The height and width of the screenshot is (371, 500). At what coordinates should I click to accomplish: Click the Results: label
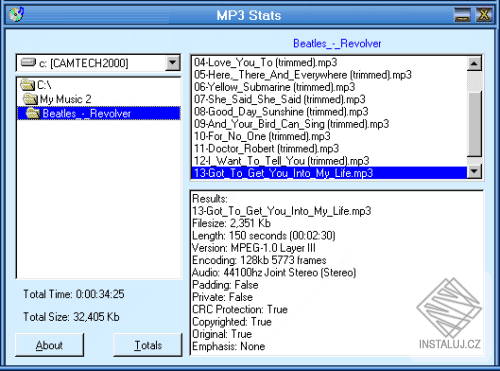click(210, 199)
